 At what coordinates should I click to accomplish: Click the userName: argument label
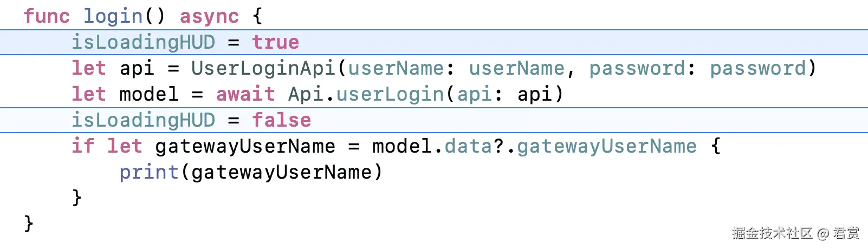401,68
